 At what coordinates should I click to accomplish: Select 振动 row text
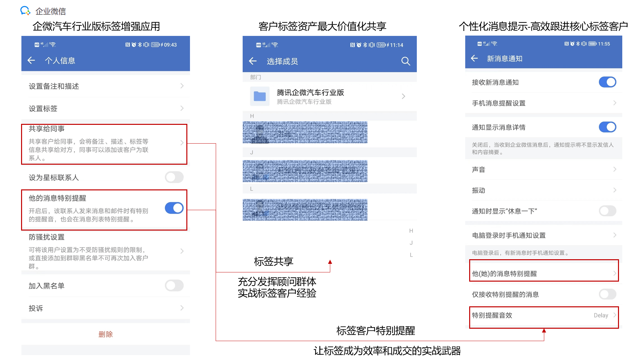[478, 190]
